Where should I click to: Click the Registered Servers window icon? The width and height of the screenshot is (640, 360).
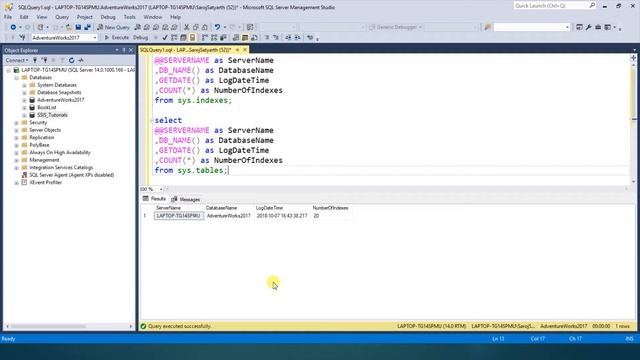579,27
